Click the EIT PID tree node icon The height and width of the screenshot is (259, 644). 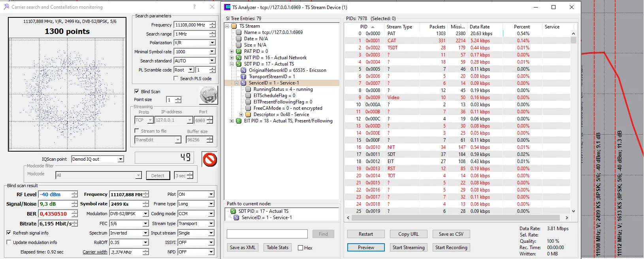[239, 121]
